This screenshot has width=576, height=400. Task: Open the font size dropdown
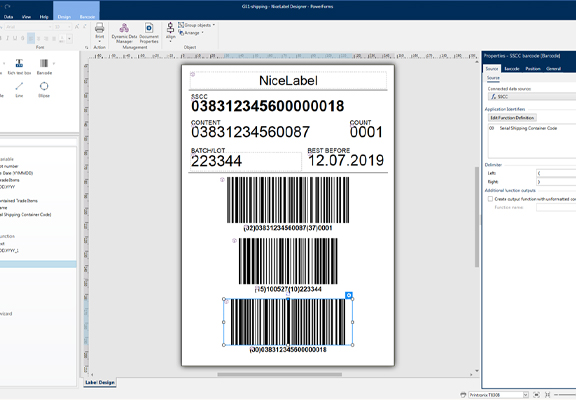[69, 27]
